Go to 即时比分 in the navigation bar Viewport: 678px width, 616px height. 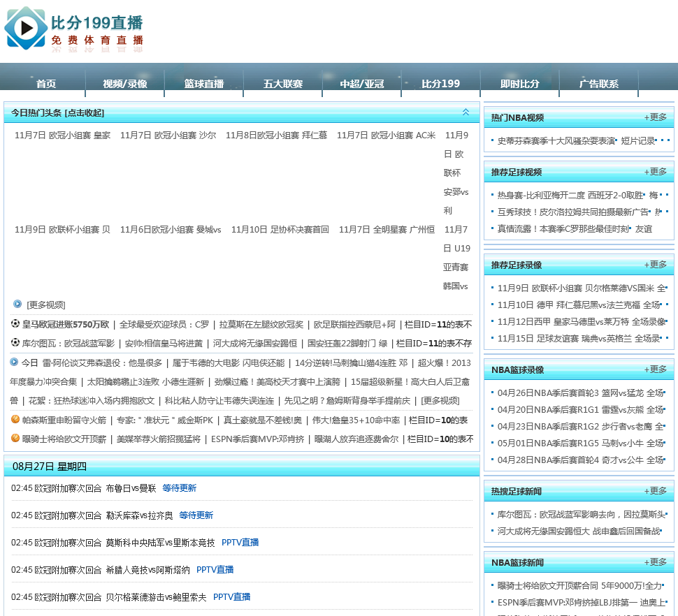[520, 84]
